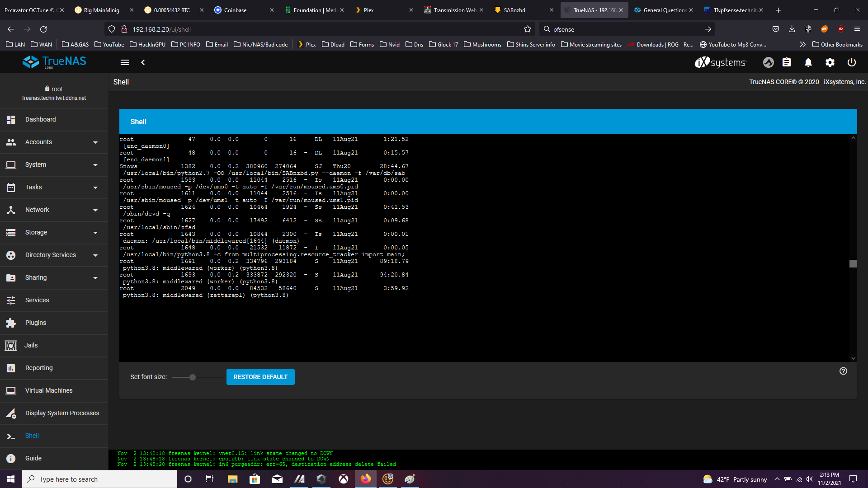Open the Task Manager clipboard icon
Viewport: 868px width, 488px height.
click(787, 62)
